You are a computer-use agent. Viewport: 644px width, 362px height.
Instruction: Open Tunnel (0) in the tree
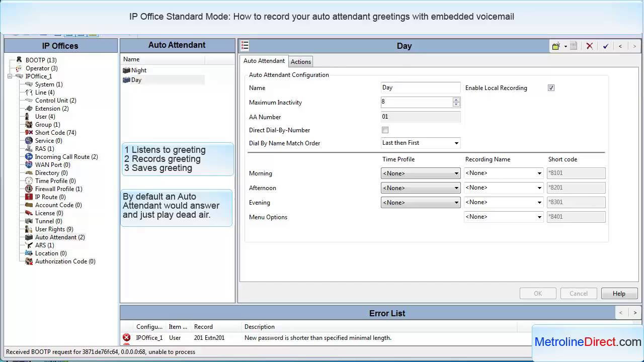click(x=48, y=221)
